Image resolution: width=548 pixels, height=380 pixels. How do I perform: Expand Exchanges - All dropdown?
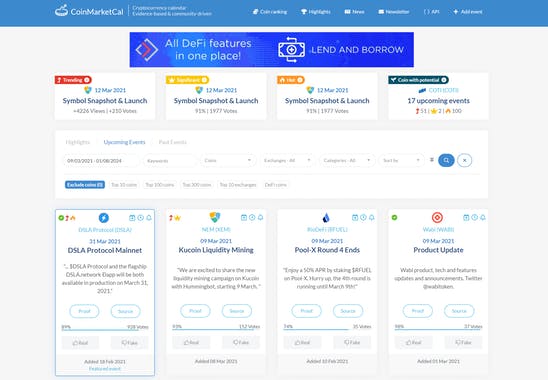click(287, 160)
